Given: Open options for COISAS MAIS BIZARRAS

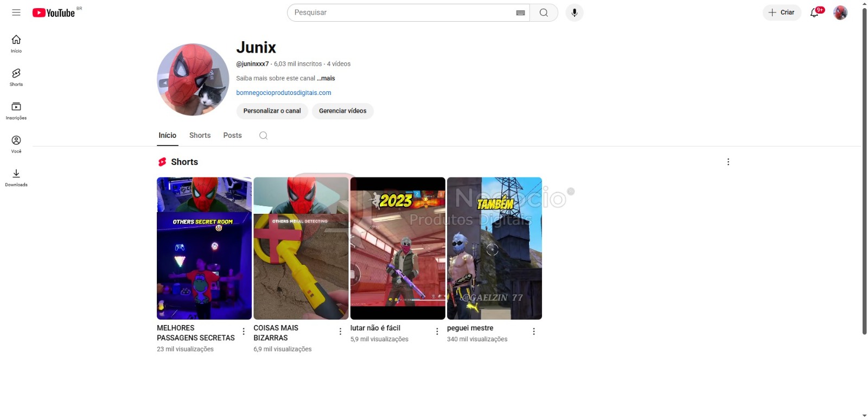Looking at the screenshot, I should point(340,332).
